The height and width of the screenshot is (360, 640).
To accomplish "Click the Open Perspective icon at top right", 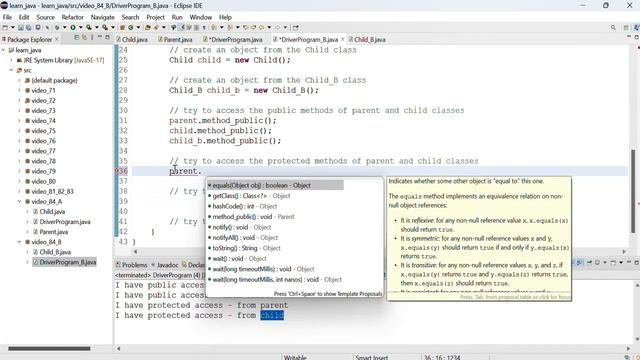I will [x=626, y=27].
